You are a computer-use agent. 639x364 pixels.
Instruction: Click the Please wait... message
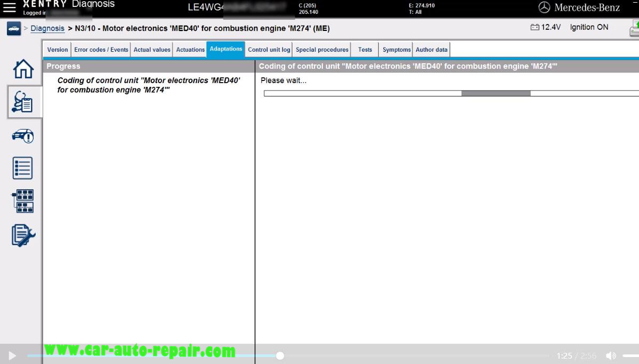tap(284, 80)
